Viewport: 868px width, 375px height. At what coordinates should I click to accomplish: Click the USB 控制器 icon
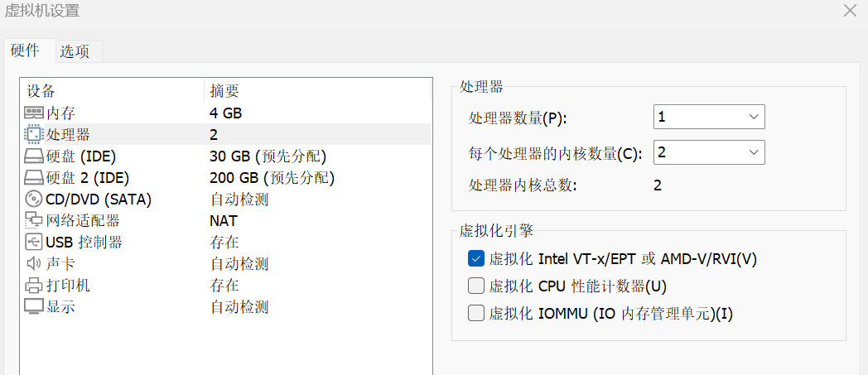coord(33,243)
